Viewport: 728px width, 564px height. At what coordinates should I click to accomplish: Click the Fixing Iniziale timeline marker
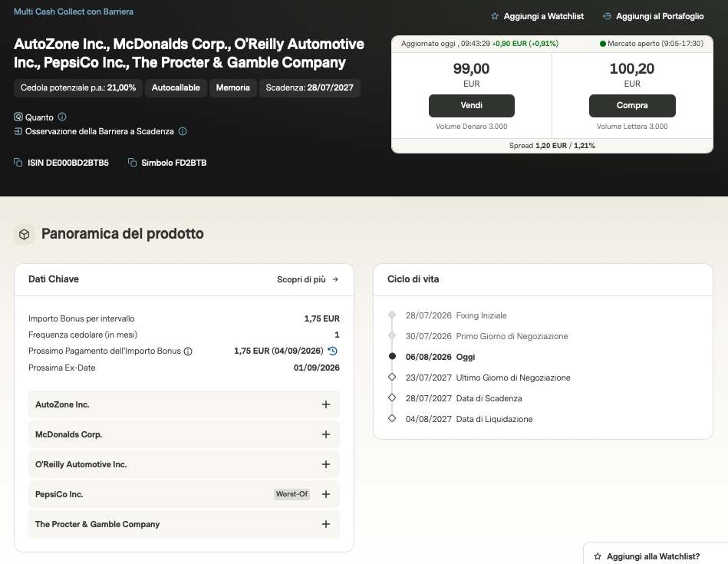[392, 315]
